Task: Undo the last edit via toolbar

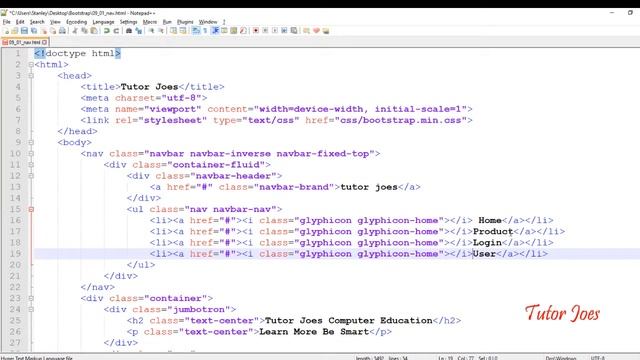Action: tap(106, 31)
